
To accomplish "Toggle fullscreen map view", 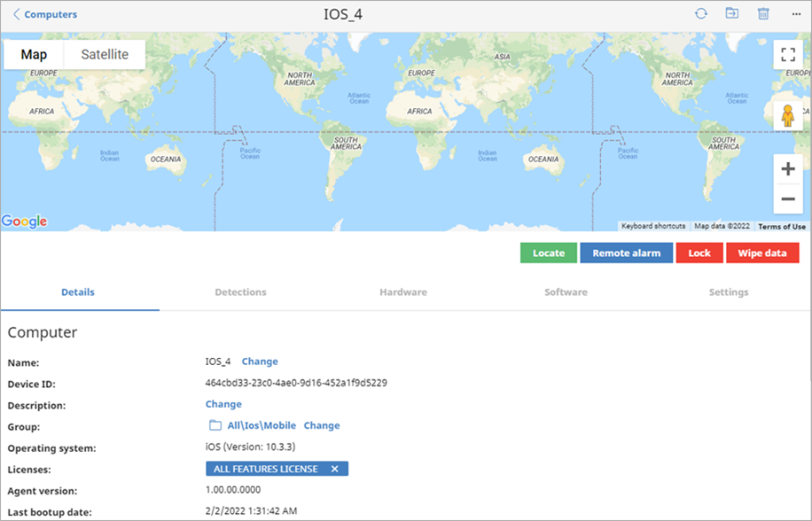I will coord(788,54).
